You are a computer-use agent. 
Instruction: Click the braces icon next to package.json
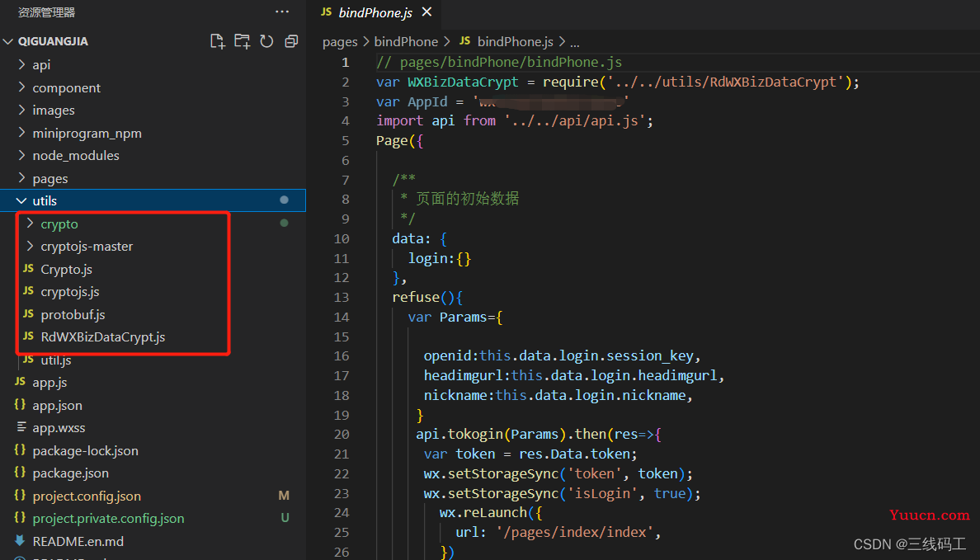[x=20, y=473]
